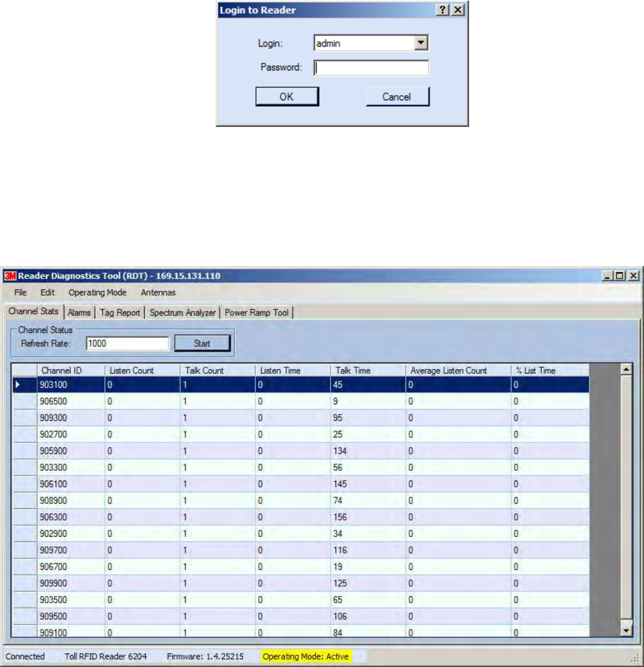The height and width of the screenshot is (667, 644).
Task: Switch to the Alarms tab
Action: [x=79, y=313]
